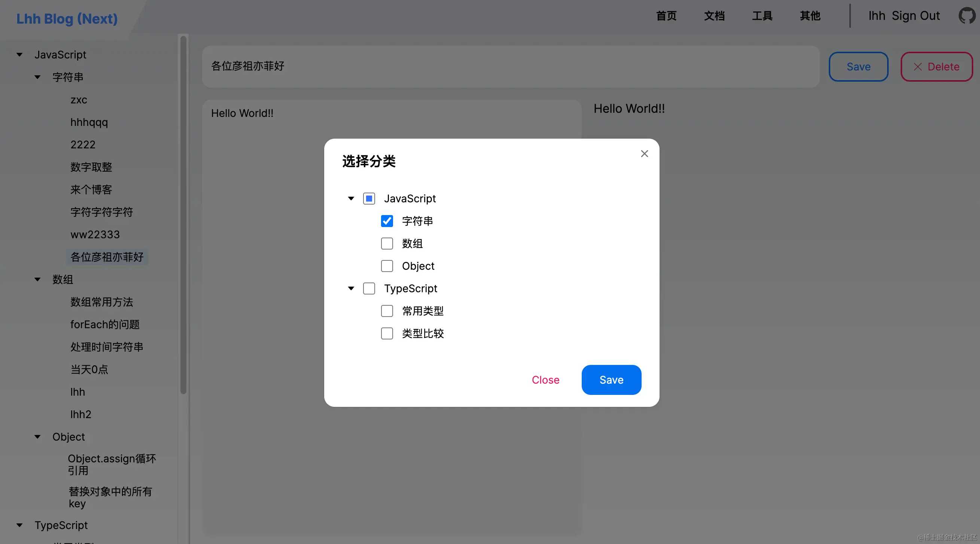This screenshot has width=980, height=544.
Task: Close the category dialog with X
Action: coord(644,154)
